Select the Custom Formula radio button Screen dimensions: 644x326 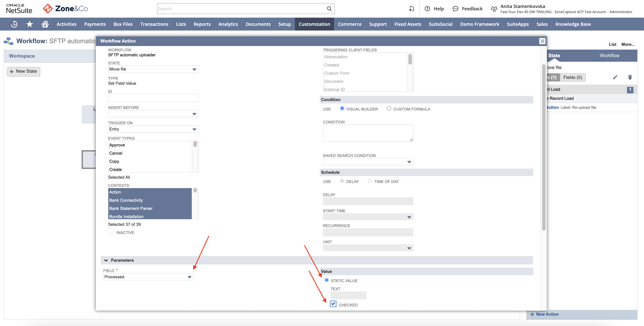tap(389, 109)
